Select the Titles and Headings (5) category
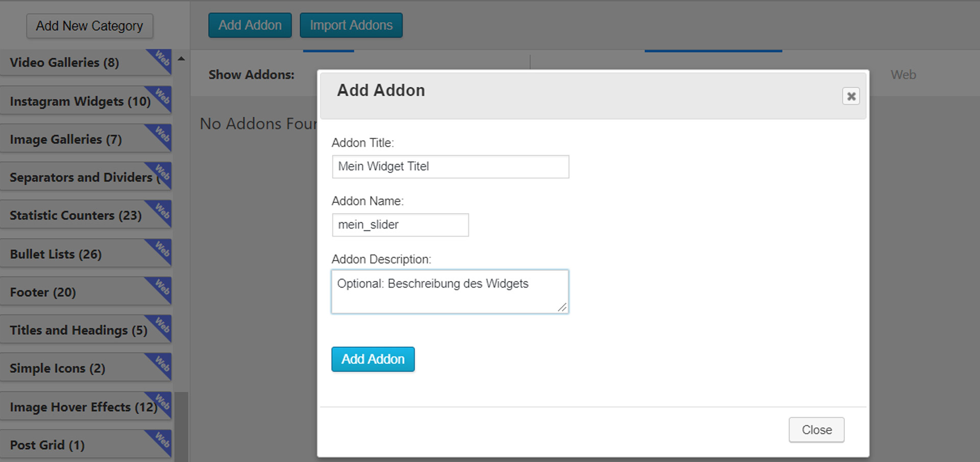This screenshot has width=980, height=462. tap(86, 330)
